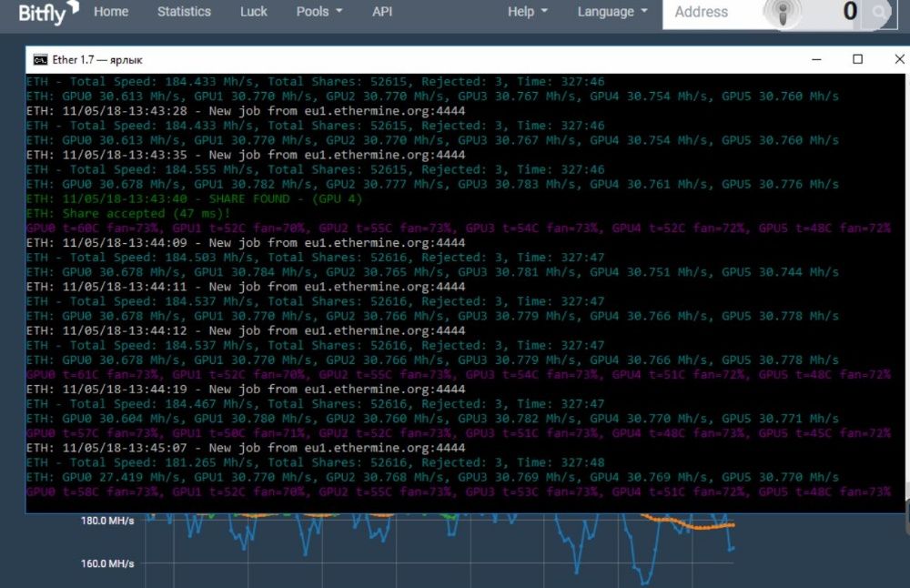This screenshot has height=588, width=910.
Task: Open the Luck menu item
Action: 254,12
